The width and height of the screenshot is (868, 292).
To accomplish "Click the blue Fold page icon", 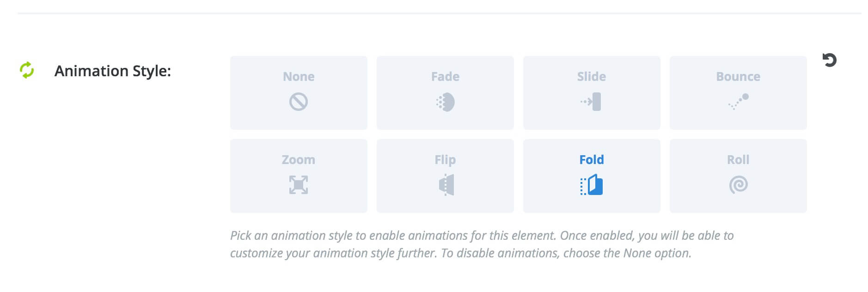I will click(592, 185).
